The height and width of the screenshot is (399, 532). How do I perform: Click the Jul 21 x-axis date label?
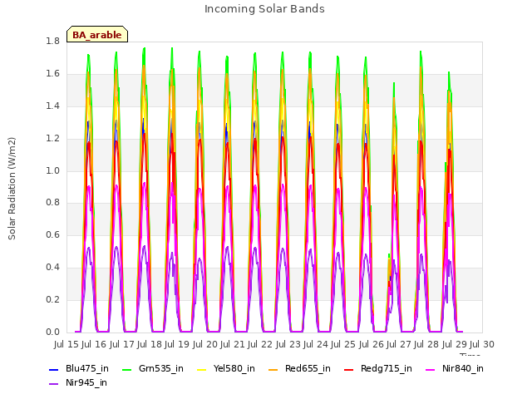pyautogui.click(x=233, y=344)
